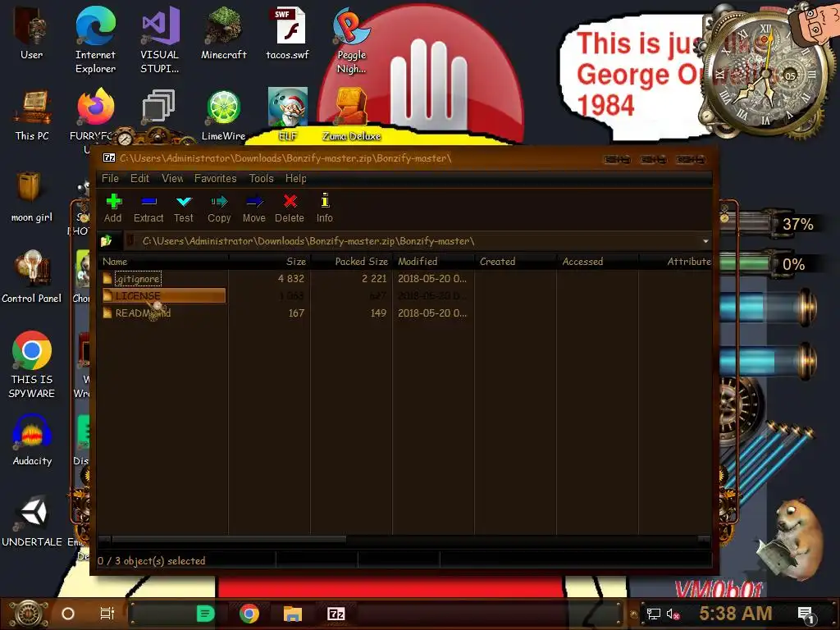Image resolution: width=840 pixels, height=630 pixels.
Task: Select the Peggle Nights desktop icon
Action: click(351, 40)
